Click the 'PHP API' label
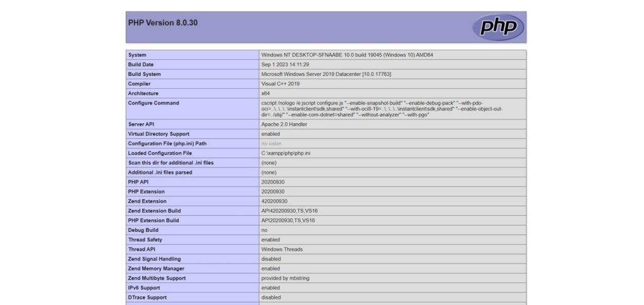Viewport: 644px width, 305px height. click(x=138, y=182)
